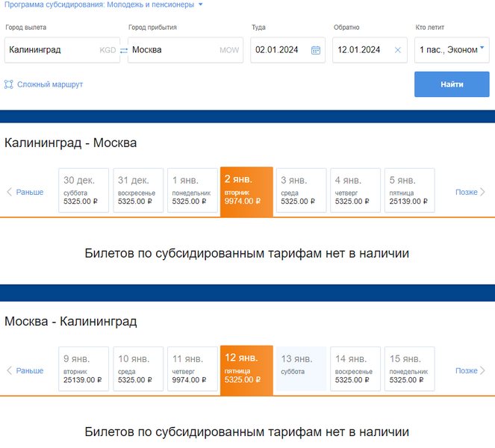Open the passengers and class dropdown
Screen dimensions: 495x448
click(x=452, y=50)
